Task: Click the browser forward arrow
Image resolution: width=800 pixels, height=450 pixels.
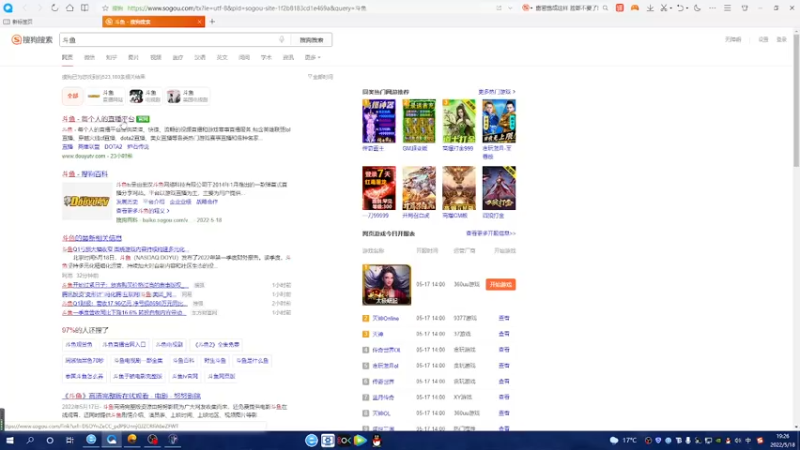Action: point(39,8)
